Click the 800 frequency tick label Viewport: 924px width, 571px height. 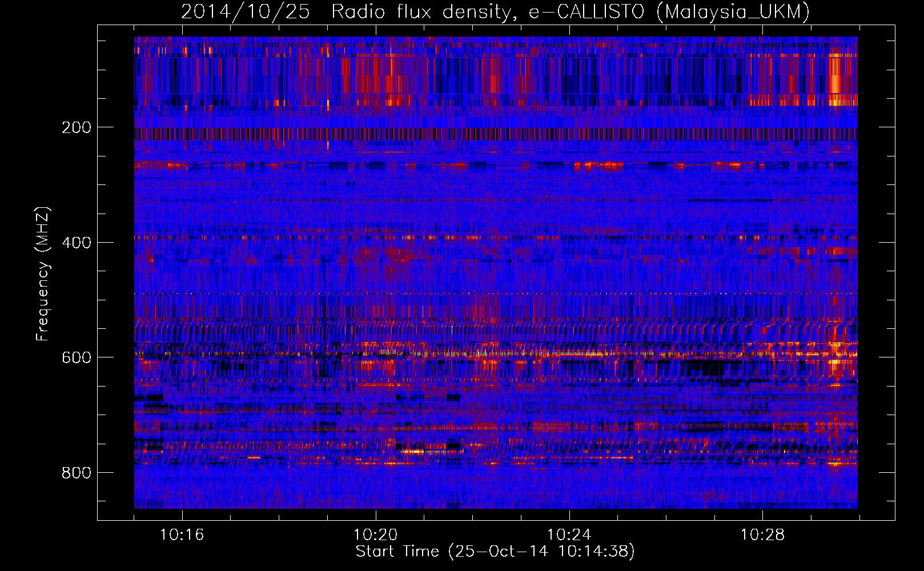pos(77,473)
